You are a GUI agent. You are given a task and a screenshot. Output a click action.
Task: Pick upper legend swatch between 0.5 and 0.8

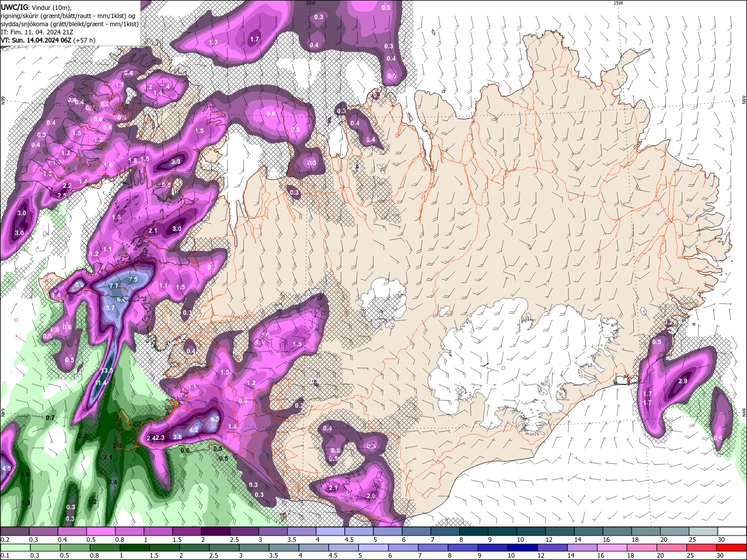point(101,531)
